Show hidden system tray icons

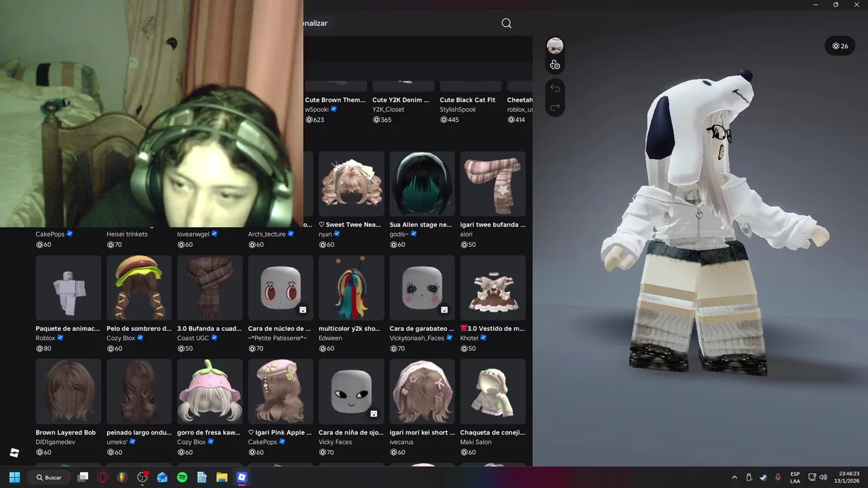734,477
